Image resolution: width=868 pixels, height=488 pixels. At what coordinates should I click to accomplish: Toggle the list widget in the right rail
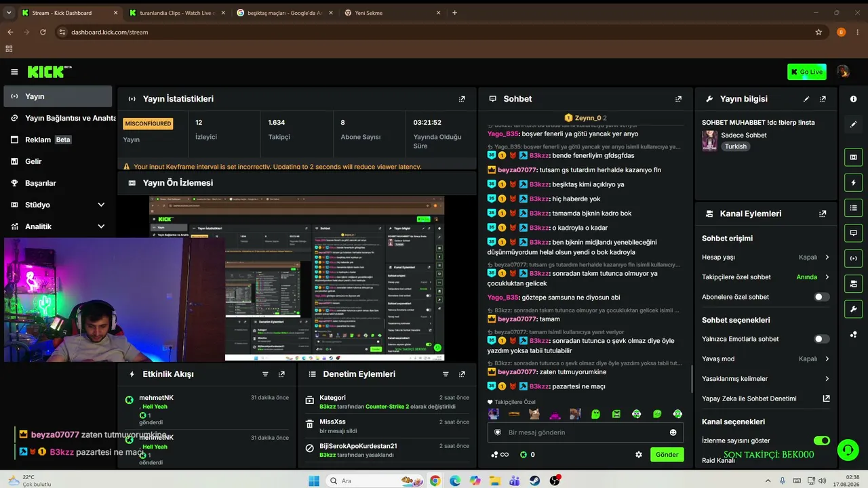click(853, 207)
